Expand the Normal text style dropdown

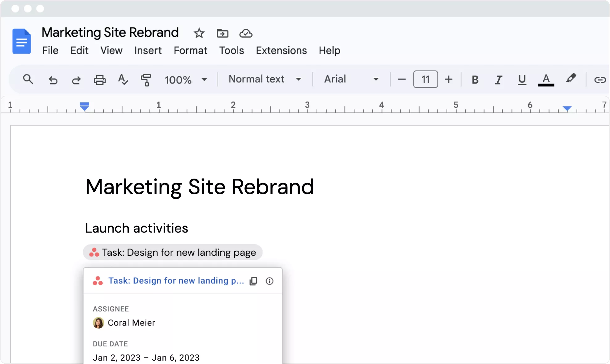point(265,79)
